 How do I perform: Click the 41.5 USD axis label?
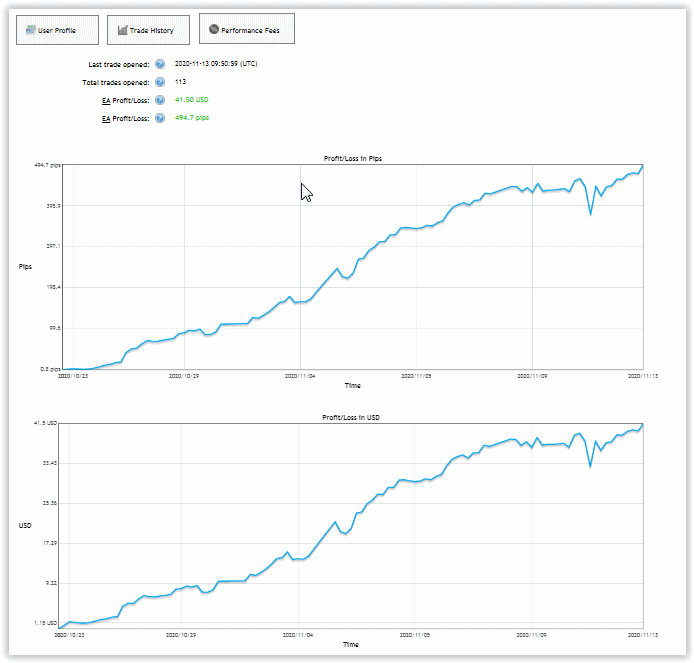click(46, 423)
